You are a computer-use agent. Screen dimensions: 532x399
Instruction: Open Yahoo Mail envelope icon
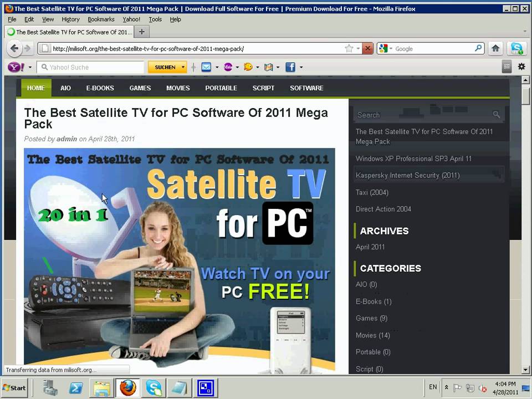[x=206, y=67]
